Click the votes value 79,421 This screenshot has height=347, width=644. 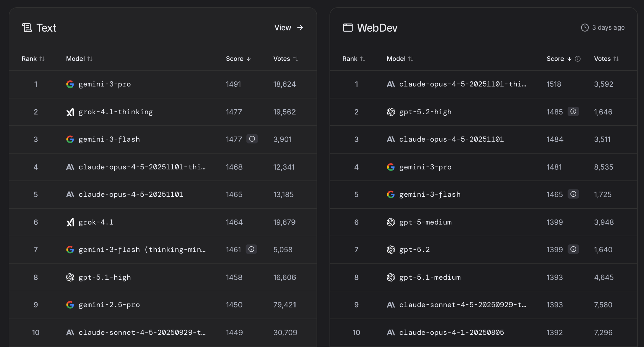click(x=284, y=305)
